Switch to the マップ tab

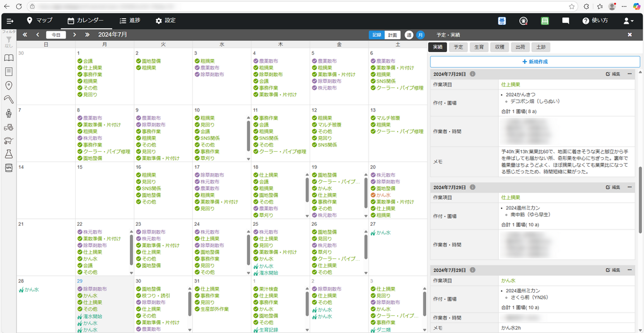tap(40, 20)
